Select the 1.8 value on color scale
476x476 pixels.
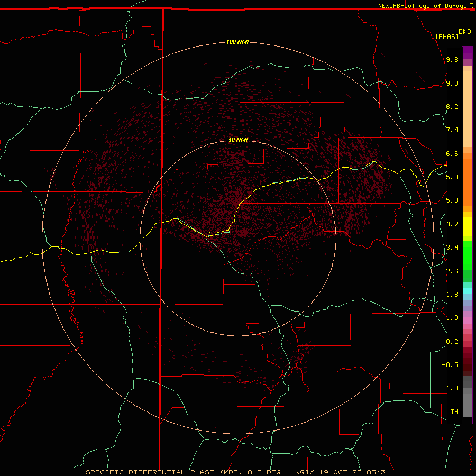pyautogui.click(x=452, y=295)
